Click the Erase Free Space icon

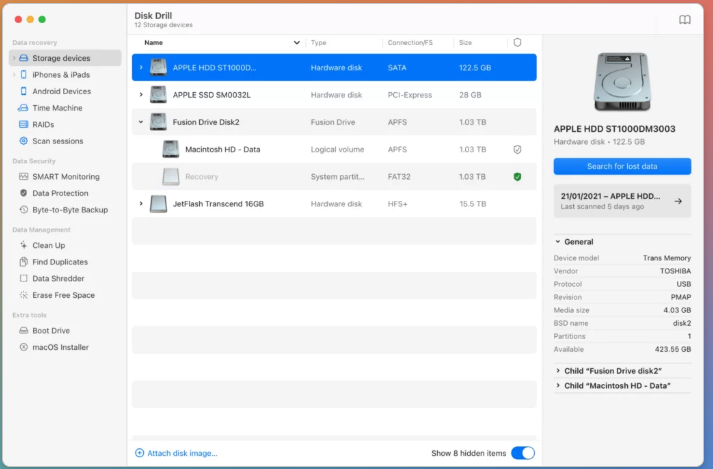[x=24, y=295]
